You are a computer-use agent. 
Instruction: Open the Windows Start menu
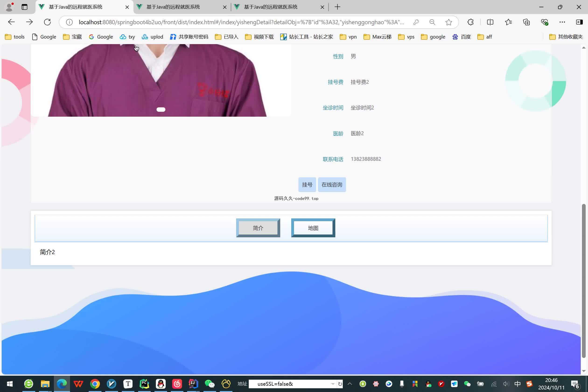[x=10, y=384]
